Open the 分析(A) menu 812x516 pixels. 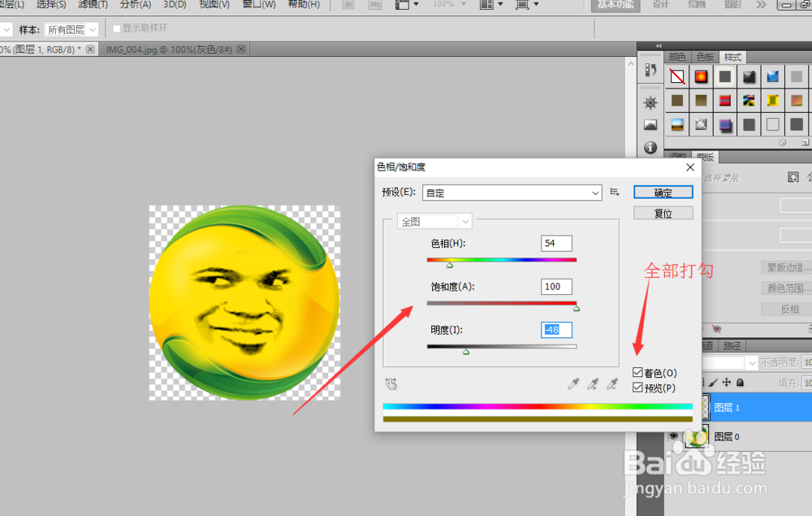(136, 5)
